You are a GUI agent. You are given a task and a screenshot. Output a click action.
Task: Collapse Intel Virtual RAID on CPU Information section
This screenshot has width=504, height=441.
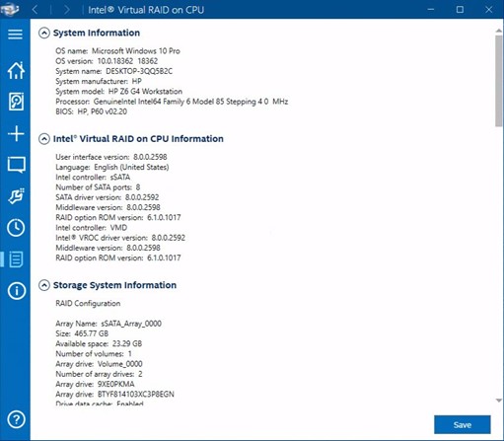coord(44,139)
